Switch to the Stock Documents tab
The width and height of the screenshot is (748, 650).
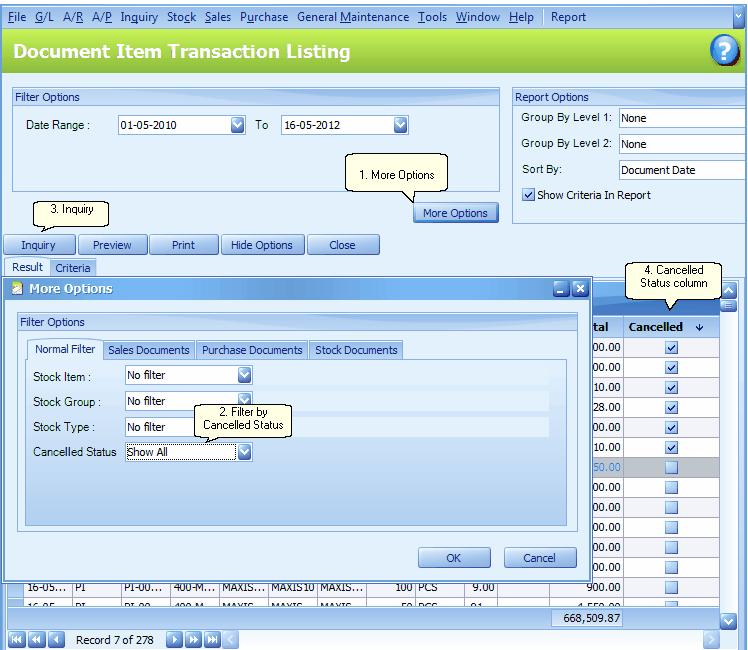point(356,350)
